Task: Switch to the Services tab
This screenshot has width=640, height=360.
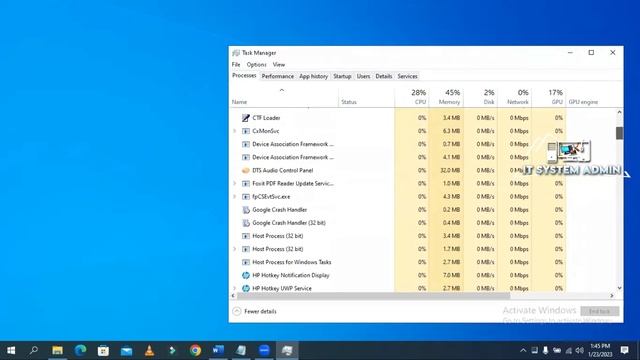Action: 407,76
